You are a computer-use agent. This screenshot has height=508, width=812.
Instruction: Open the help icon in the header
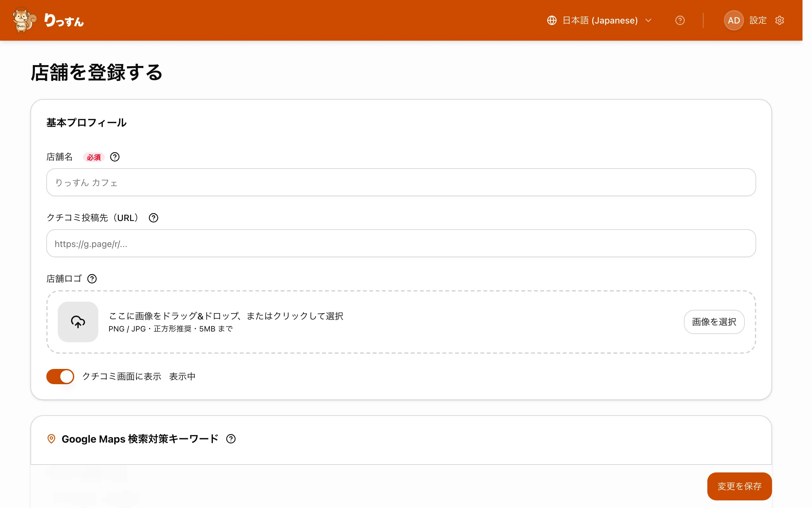pyautogui.click(x=680, y=21)
